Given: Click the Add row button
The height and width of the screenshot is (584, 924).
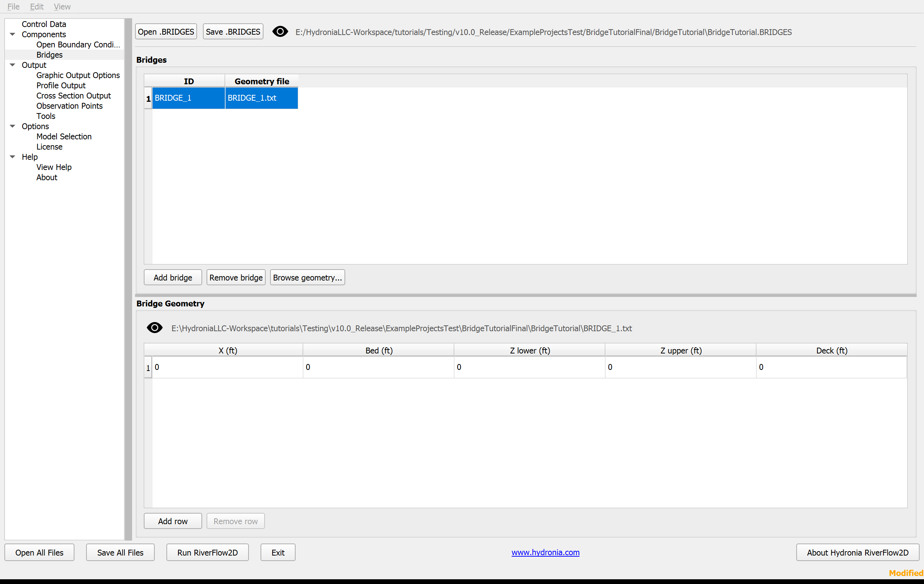Looking at the screenshot, I should (173, 521).
